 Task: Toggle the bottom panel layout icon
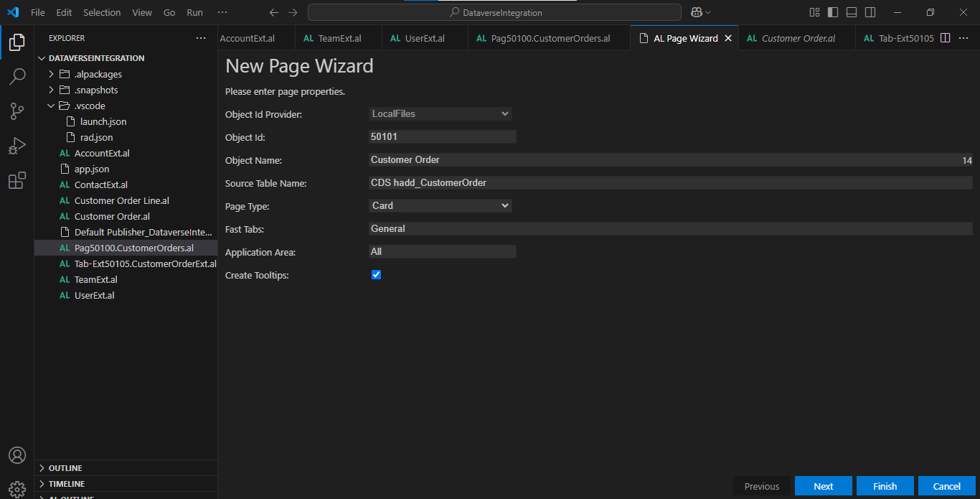(852, 12)
